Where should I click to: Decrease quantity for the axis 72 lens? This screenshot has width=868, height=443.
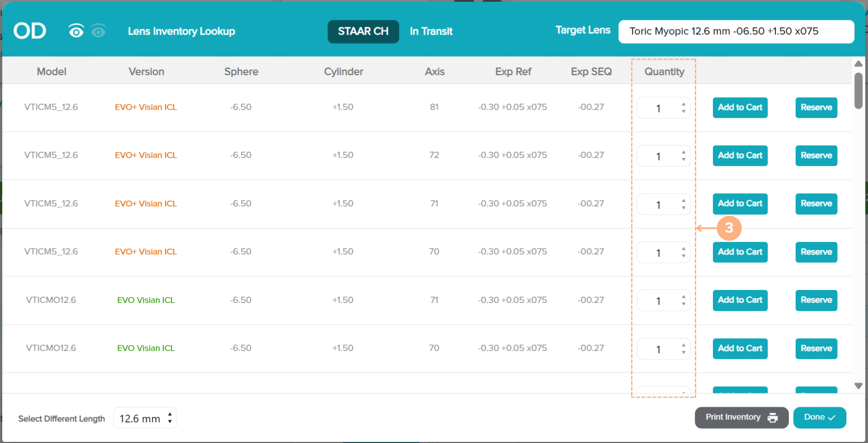click(x=684, y=159)
